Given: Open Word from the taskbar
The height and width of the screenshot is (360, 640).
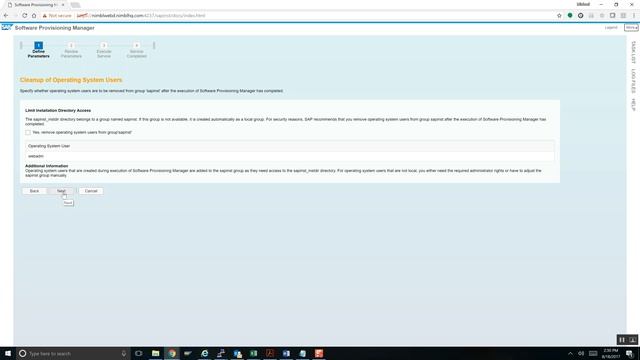Looking at the screenshot, I should [286, 353].
